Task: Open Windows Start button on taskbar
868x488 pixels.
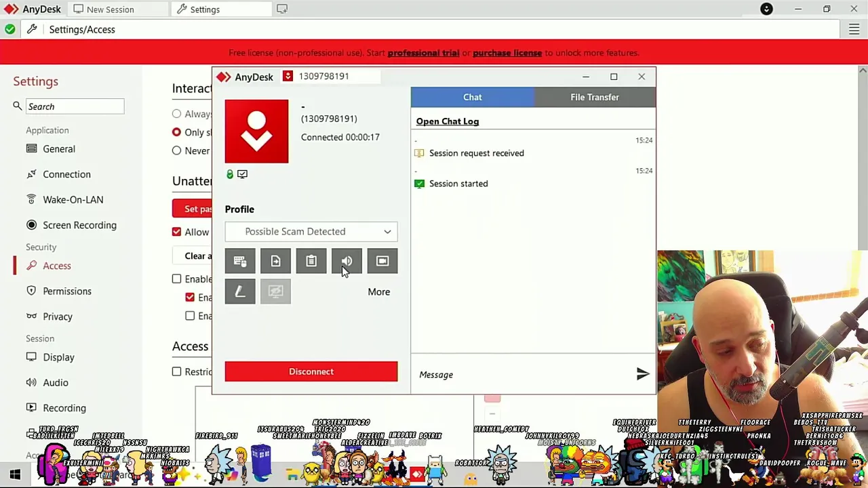Action: tap(15, 474)
